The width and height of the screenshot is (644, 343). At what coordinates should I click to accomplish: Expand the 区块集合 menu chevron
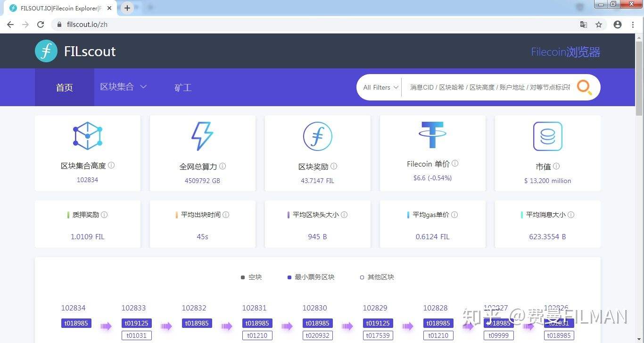(x=143, y=87)
